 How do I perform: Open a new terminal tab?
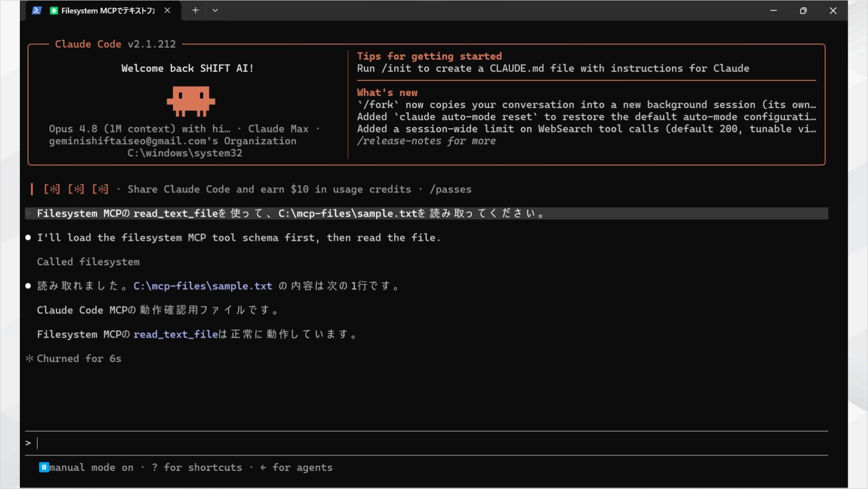[195, 10]
